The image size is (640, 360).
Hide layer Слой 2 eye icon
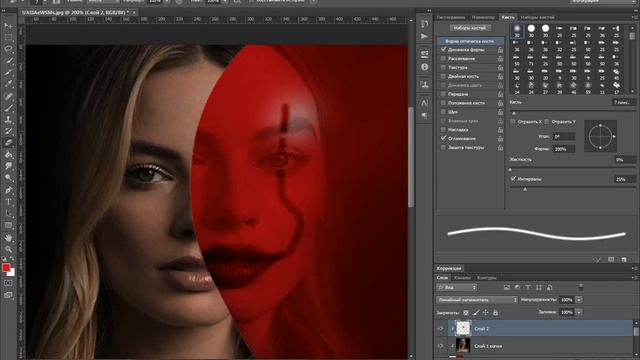pyautogui.click(x=441, y=329)
